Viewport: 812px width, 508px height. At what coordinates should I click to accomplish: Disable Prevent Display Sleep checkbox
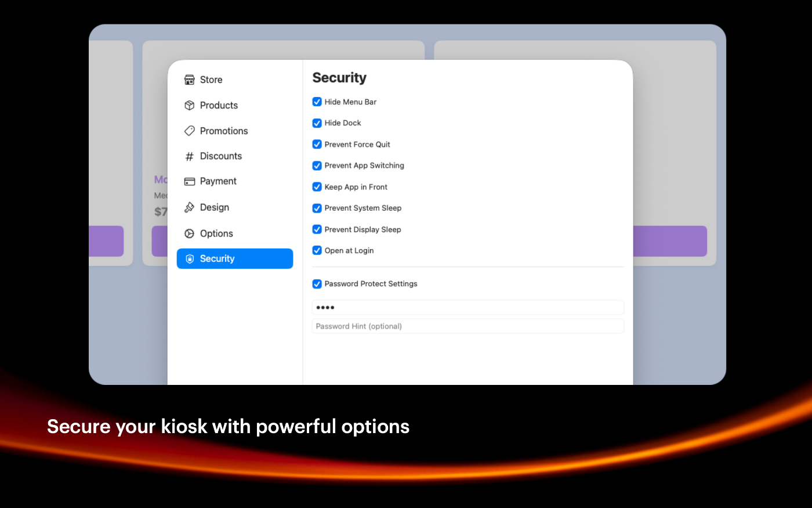[x=317, y=229]
